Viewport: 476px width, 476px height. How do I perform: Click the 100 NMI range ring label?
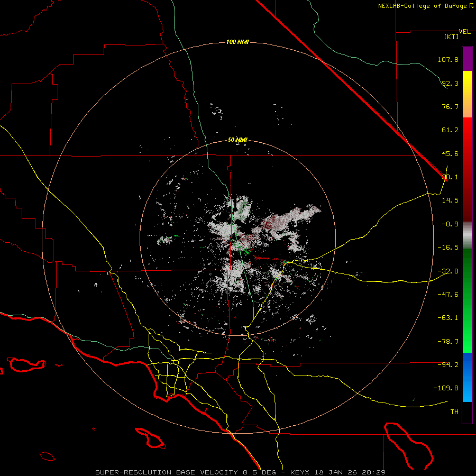[x=237, y=42]
